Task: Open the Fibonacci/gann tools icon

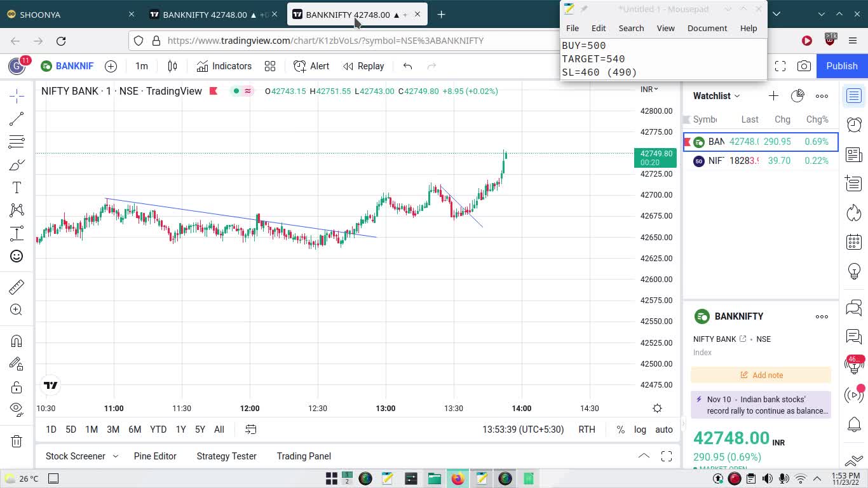Action: click(17, 142)
